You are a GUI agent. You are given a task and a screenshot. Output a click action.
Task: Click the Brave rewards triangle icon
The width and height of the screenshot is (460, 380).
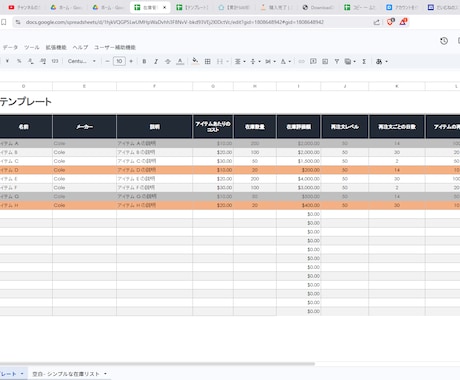tap(403, 22)
